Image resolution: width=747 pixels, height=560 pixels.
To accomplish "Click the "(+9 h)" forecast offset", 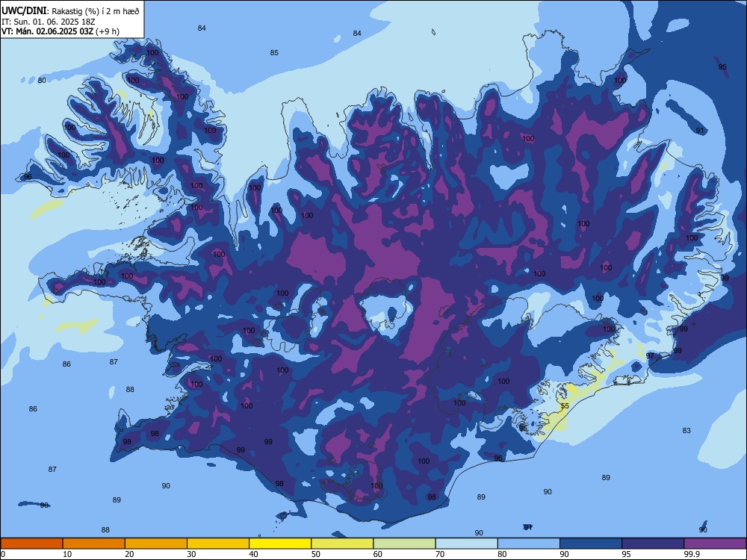I will (x=108, y=31).
